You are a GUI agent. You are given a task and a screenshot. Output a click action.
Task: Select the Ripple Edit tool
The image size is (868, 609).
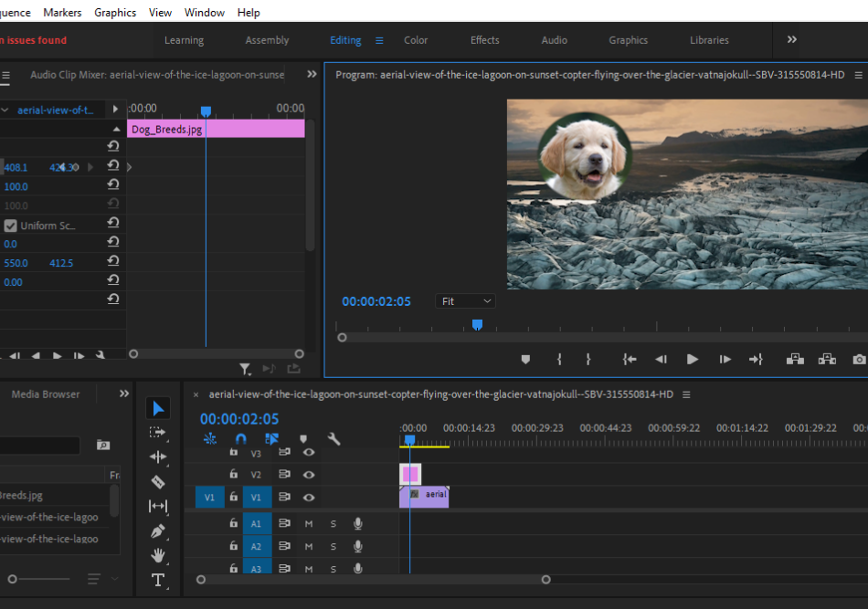click(x=158, y=457)
